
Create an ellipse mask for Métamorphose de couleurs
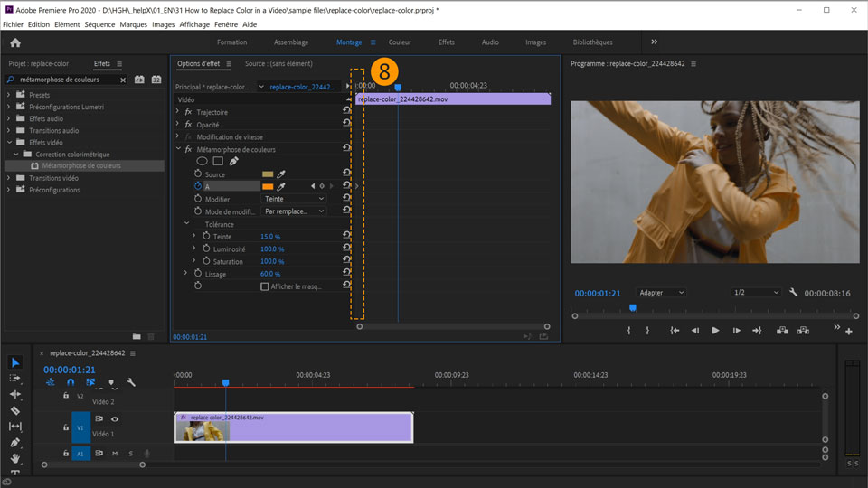tap(202, 162)
